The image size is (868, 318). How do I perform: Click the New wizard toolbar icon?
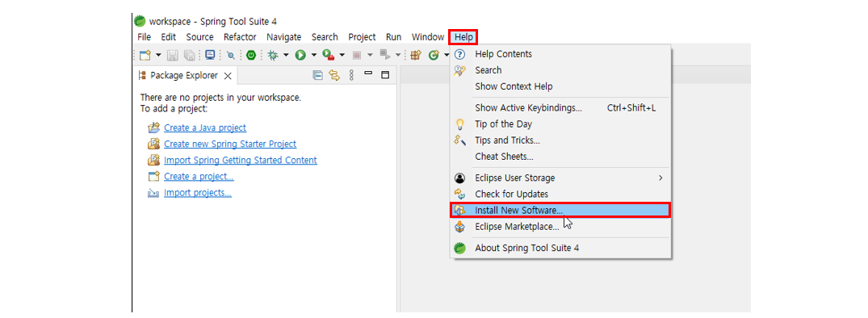coord(145,55)
